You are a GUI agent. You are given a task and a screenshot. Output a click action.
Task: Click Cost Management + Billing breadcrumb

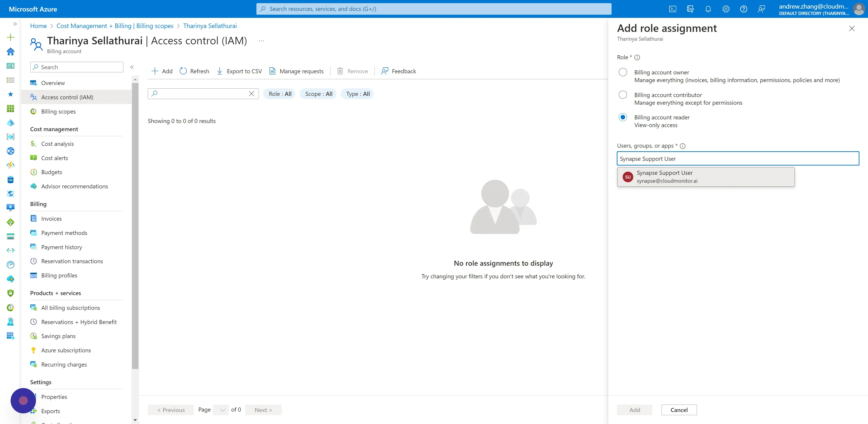(x=115, y=26)
